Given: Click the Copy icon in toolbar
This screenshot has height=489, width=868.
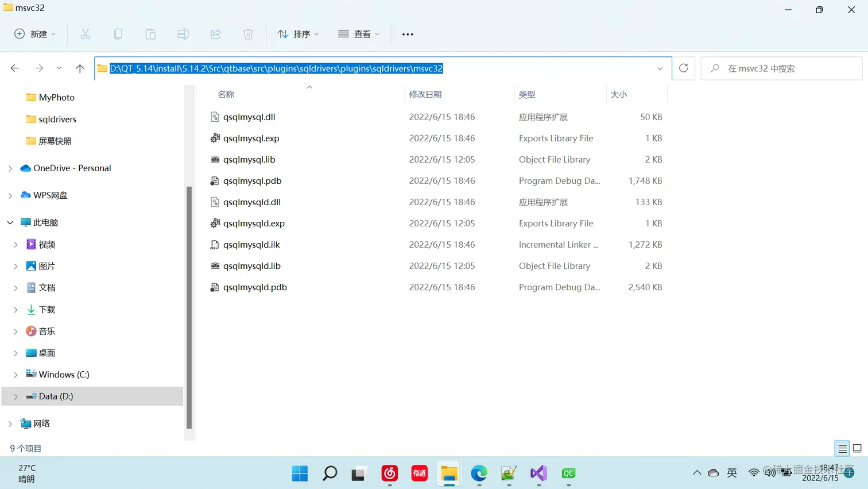Looking at the screenshot, I should tap(118, 34).
